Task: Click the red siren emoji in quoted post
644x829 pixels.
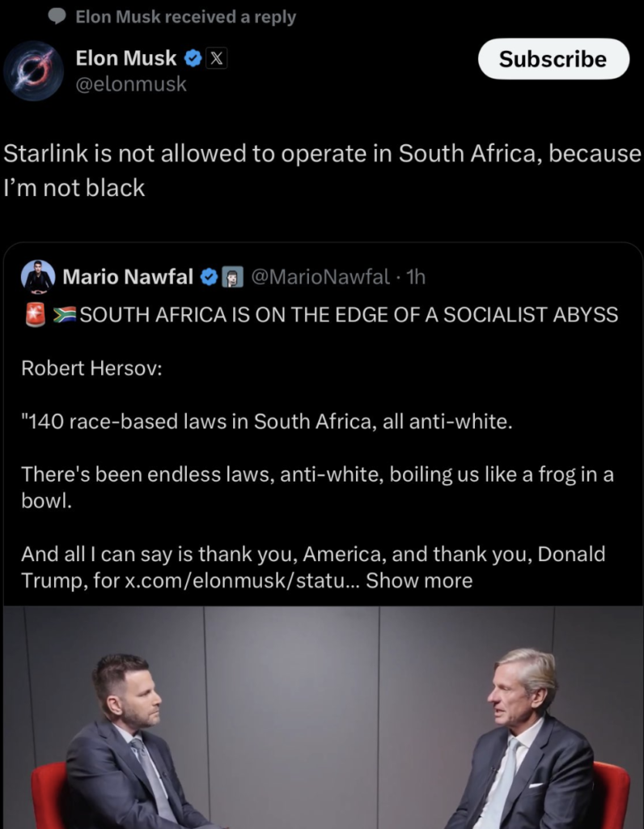Action: pos(35,314)
